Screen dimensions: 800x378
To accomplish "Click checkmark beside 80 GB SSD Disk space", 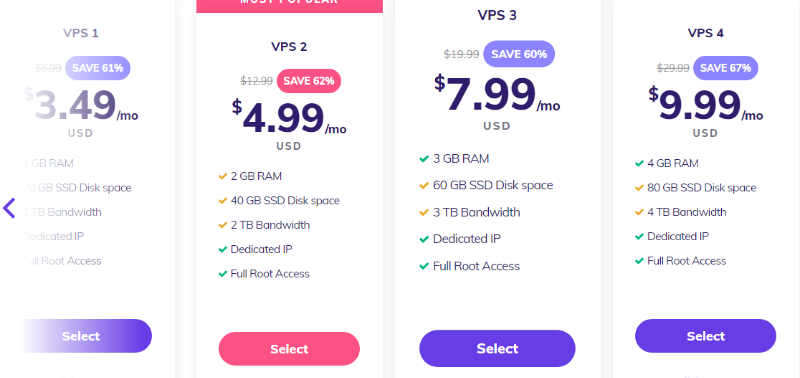I will click(639, 188).
